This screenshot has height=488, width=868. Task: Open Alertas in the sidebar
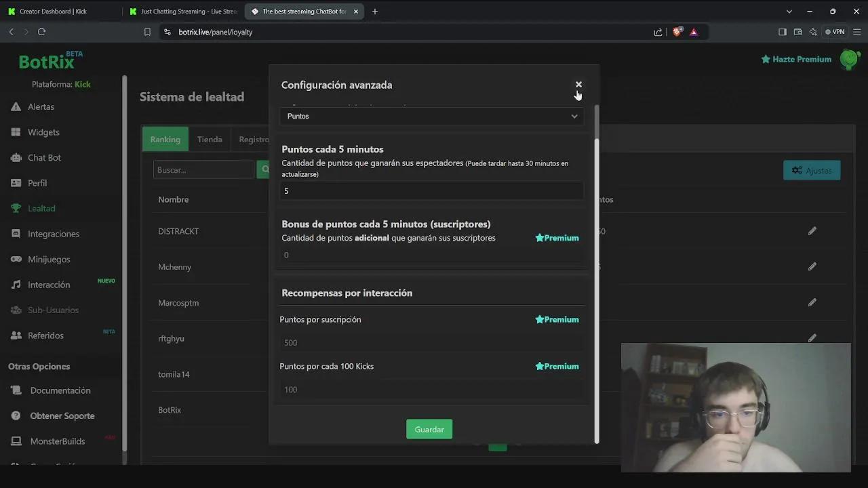[x=41, y=107]
